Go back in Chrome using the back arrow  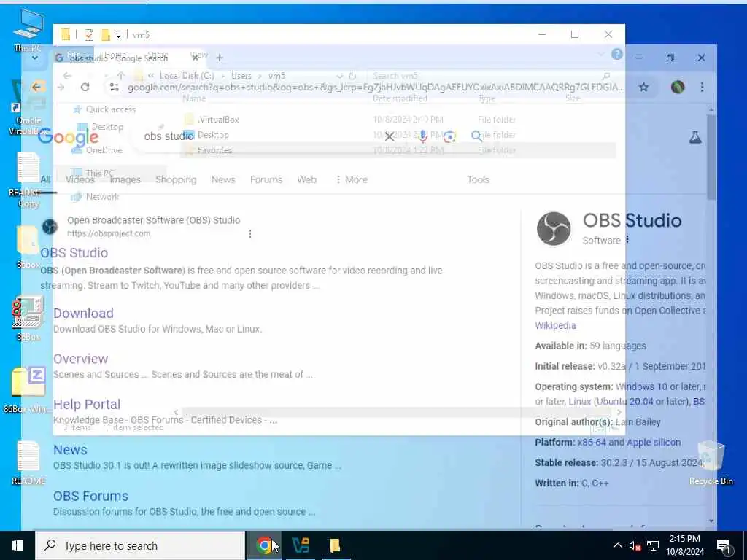coord(36,87)
